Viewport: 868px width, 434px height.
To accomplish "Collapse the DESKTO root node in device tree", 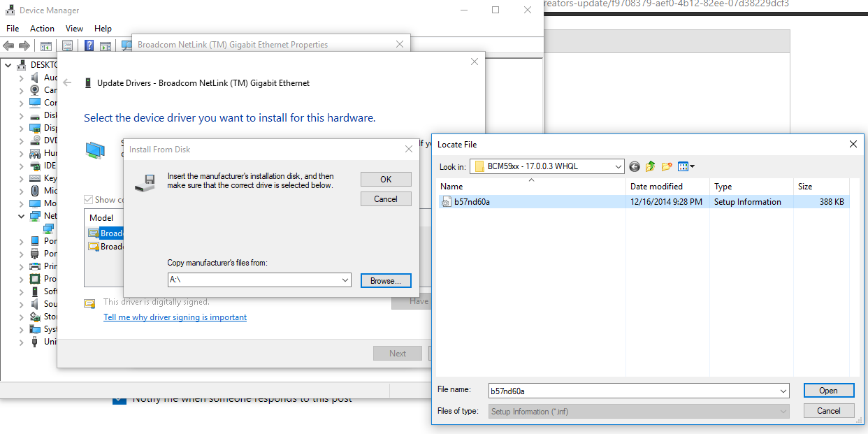I will point(8,65).
